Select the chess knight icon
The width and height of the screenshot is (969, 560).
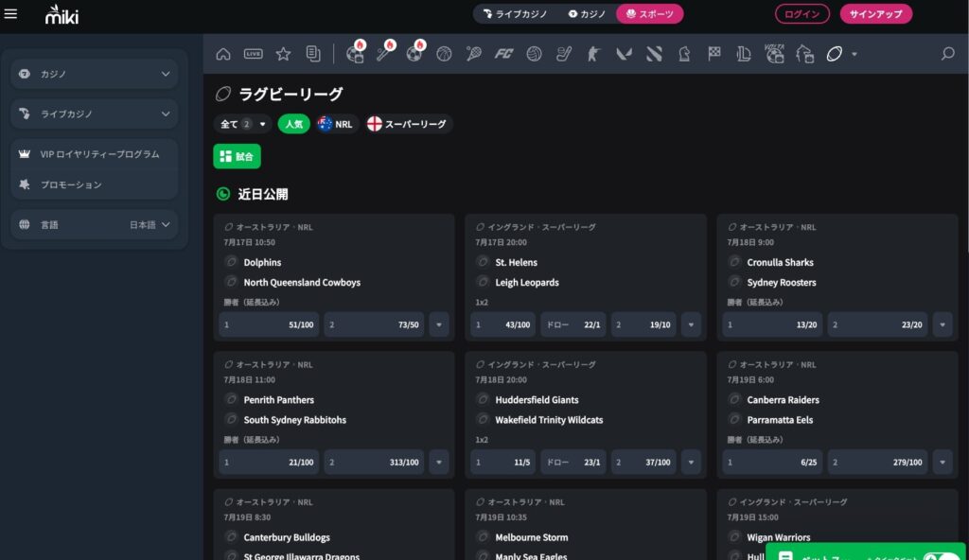[684, 54]
